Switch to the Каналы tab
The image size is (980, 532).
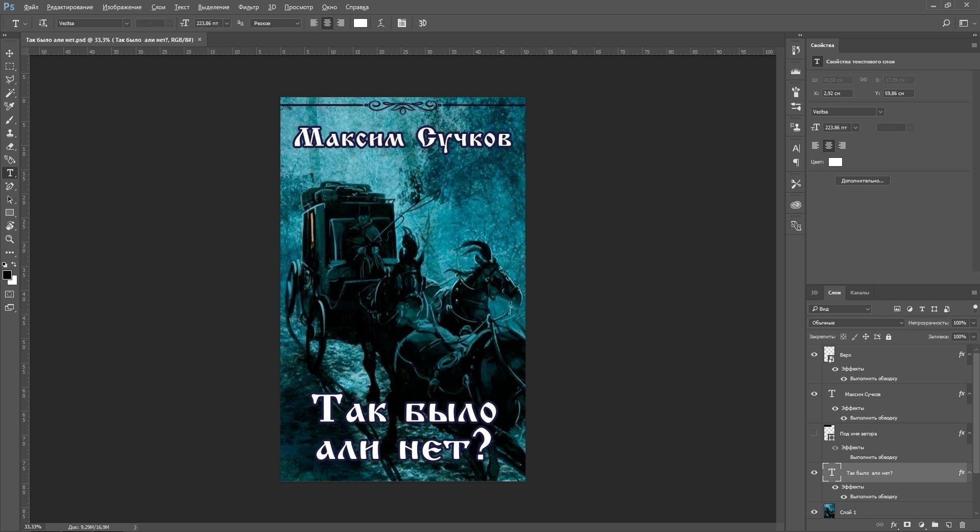[x=859, y=293]
